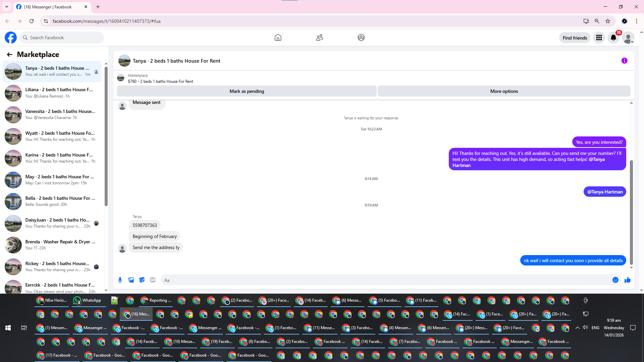The width and height of the screenshot is (644, 362).
Task: Show hidden system tray icons
Action: pyautogui.click(x=577, y=327)
